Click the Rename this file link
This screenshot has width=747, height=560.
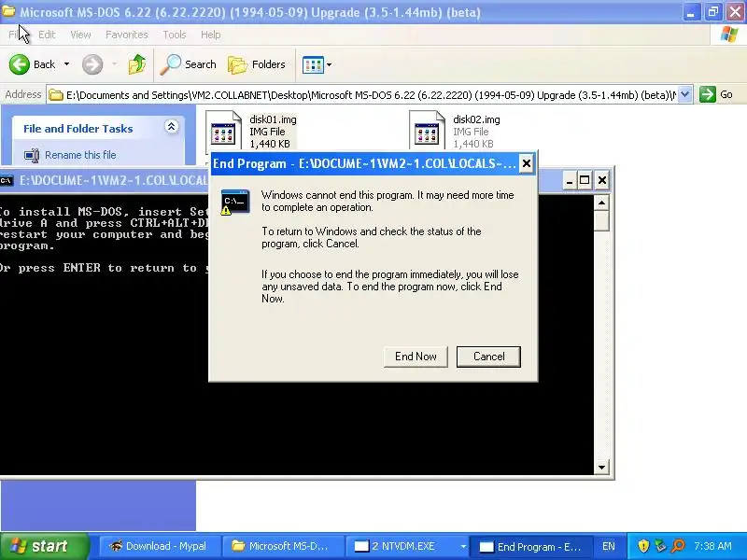click(80, 155)
